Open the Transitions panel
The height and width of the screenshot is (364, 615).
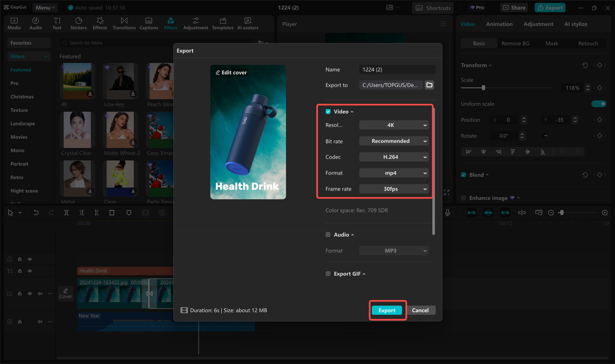click(124, 23)
